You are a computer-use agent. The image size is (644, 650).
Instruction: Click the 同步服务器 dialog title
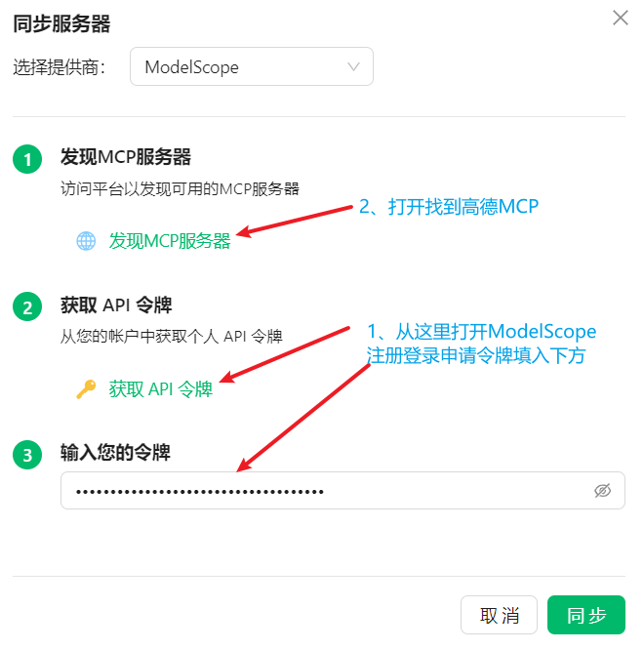point(61,23)
